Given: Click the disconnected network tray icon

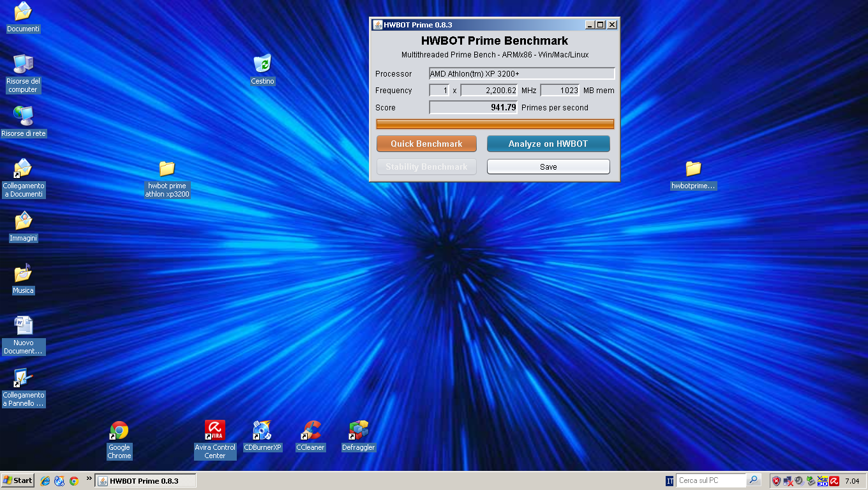Looking at the screenshot, I should click(788, 481).
